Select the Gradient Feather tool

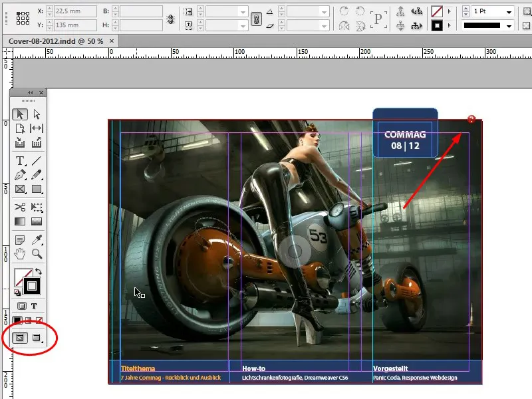[37, 221]
